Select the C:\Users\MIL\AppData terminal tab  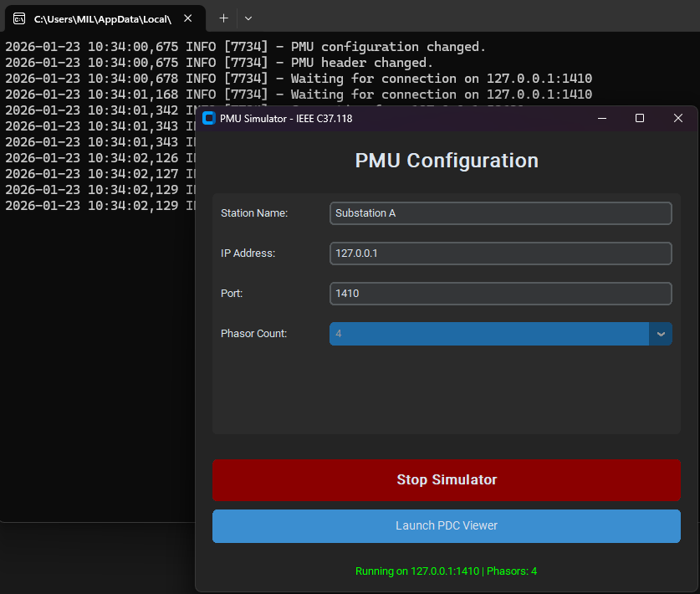(102, 18)
